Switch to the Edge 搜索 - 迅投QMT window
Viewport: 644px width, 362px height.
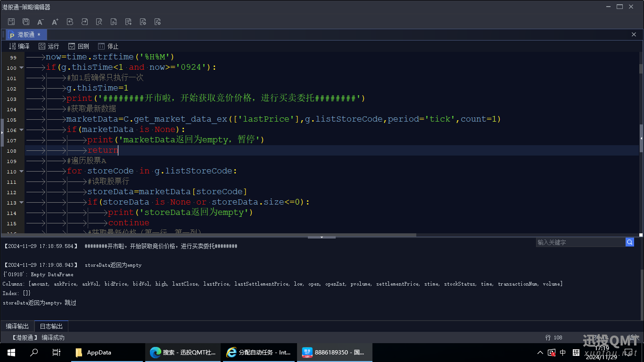click(182, 353)
